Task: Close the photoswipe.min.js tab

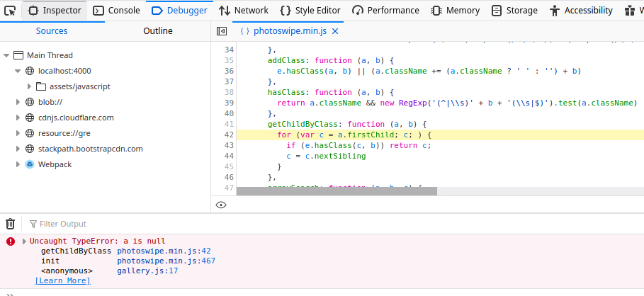Action: [334, 31]
